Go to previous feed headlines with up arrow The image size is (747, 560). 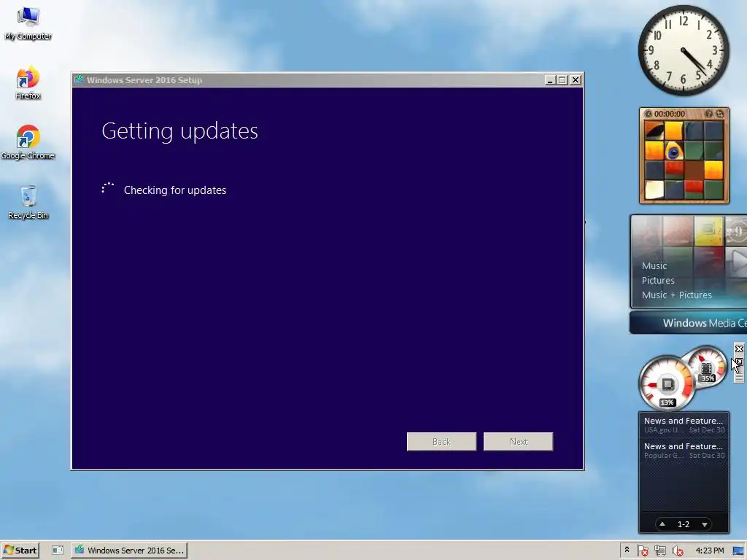662,524
